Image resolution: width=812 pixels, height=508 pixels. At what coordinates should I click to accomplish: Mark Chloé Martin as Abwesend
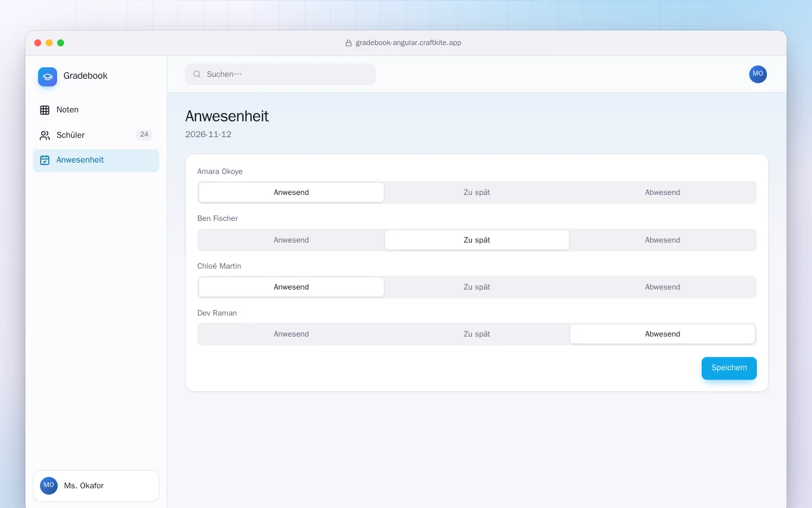tap(662, 287)
